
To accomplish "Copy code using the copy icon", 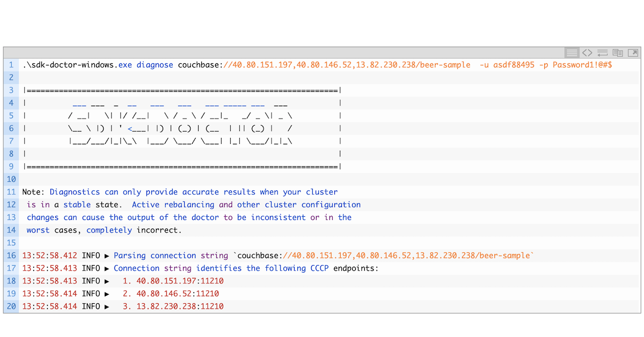I will click(x=618, y=53).
